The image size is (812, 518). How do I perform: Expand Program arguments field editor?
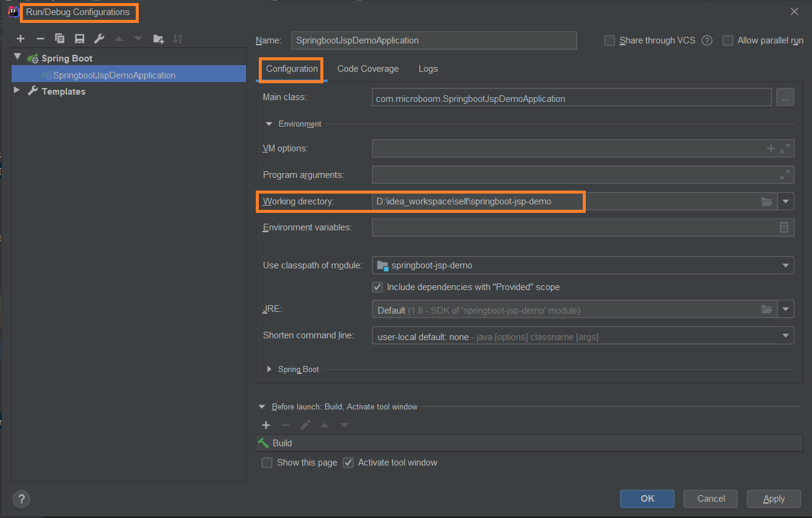(785, 175)
